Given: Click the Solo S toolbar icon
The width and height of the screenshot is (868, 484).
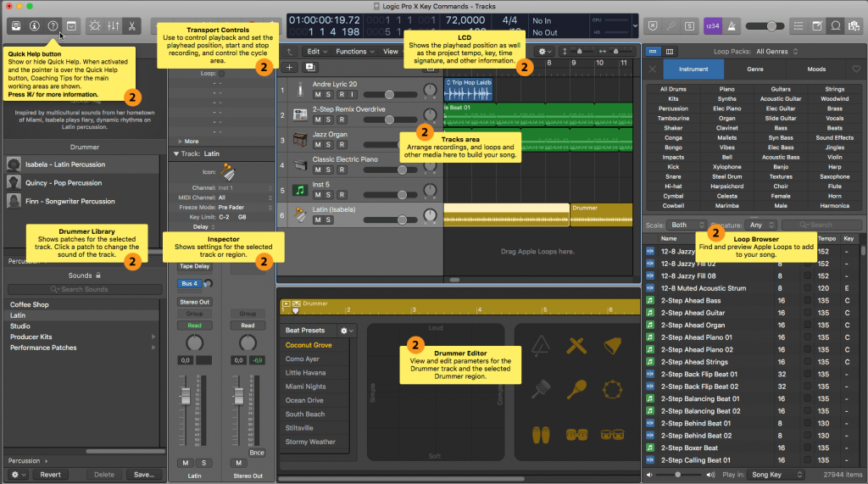Looking at the screenshot, I should click(690, 26).
